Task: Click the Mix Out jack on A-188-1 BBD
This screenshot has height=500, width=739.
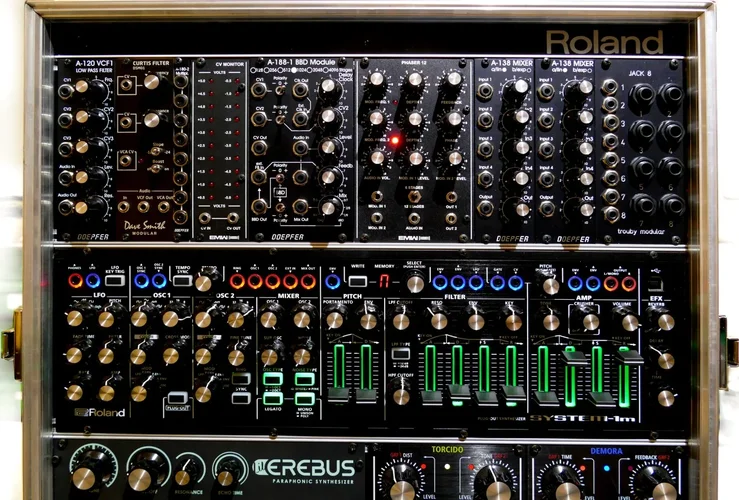Action: tap(300, 206)
